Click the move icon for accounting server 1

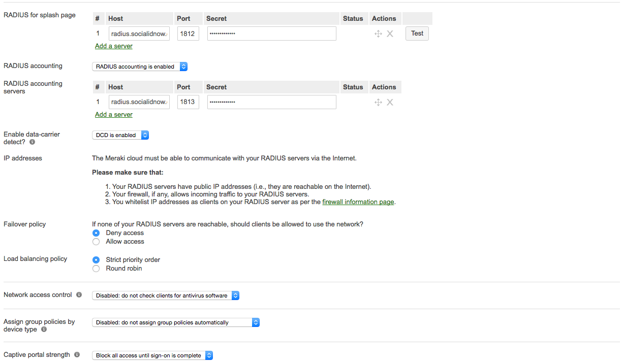[378, 102]
